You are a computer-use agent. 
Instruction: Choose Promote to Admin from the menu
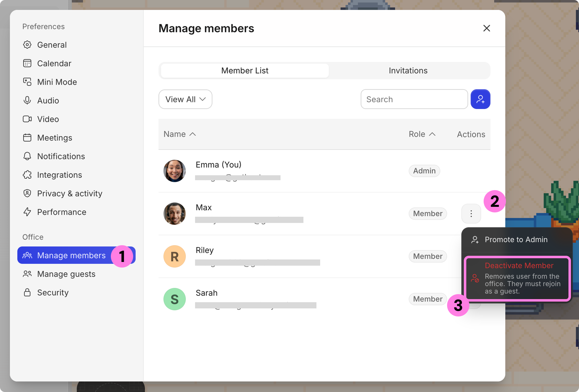coord(516,240)
